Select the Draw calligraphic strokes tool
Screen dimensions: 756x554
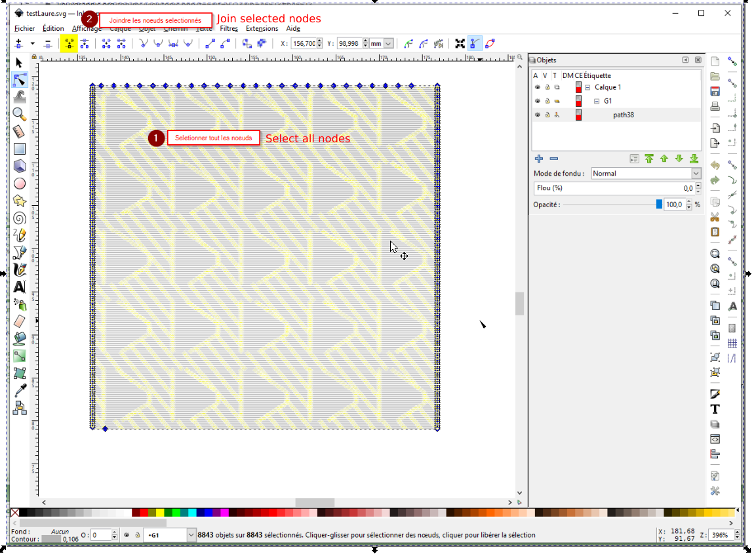20,269
